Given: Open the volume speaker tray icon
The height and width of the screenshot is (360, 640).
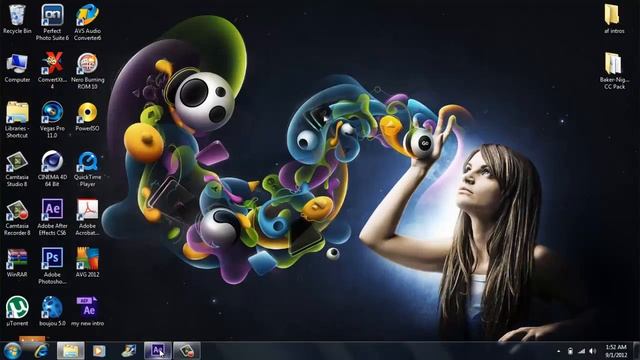Looking at the screenshot, I should click(x=592, y=351).
